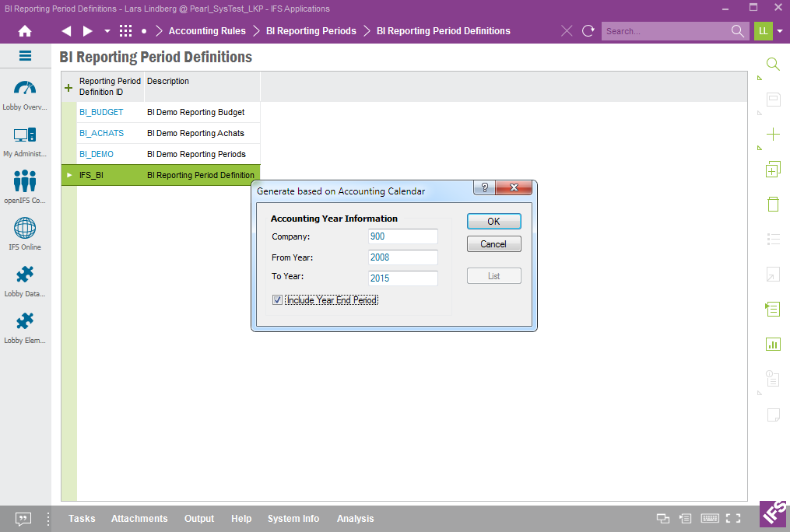The height and width of the screenshot is (532, 790).
Task: Select the IFS_BI row
Action: [160, 175]
